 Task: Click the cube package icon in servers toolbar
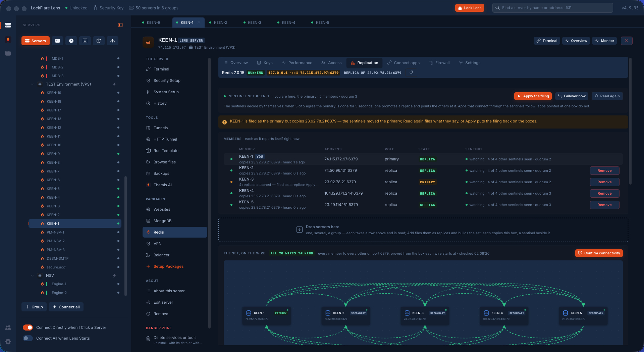[99, 41]
